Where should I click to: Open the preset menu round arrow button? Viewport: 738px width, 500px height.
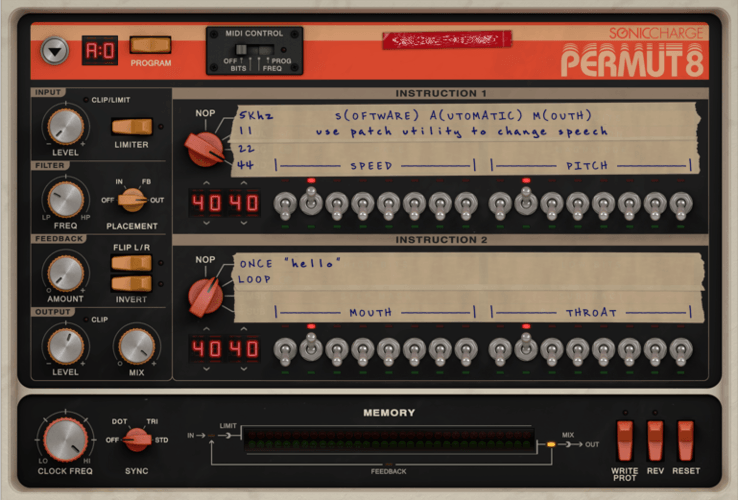55,51
